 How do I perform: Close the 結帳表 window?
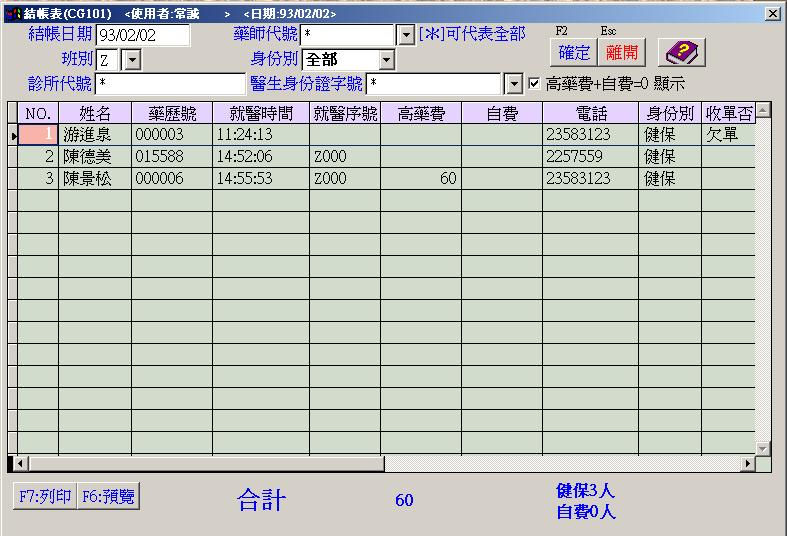click(x=772, y=14)
